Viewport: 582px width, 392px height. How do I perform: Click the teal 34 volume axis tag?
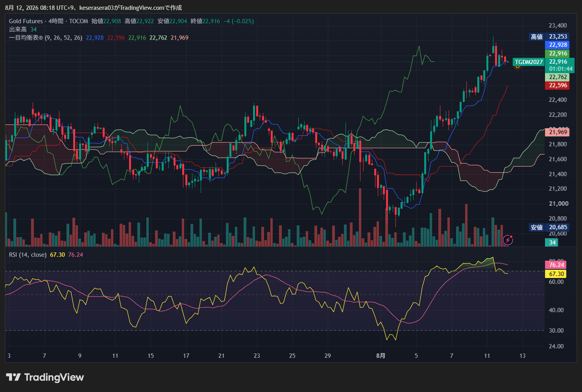click(552, 243)
